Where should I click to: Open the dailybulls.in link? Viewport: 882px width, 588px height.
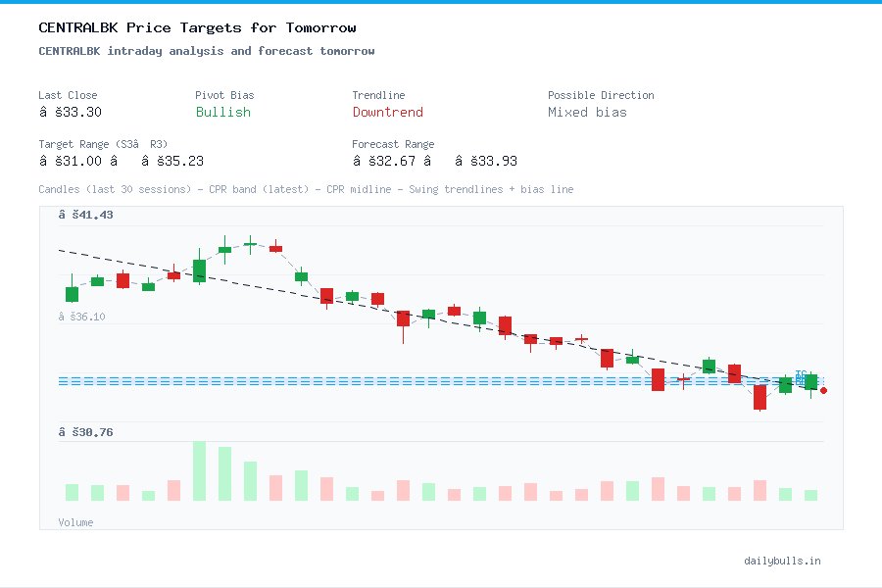pos(784,561)
